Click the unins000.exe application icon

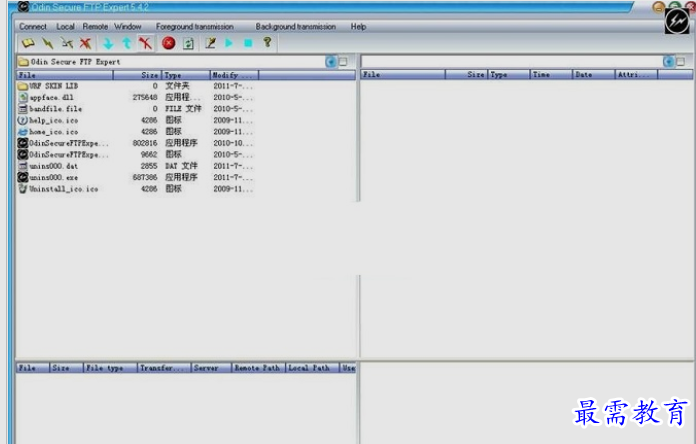click(23, 177)
